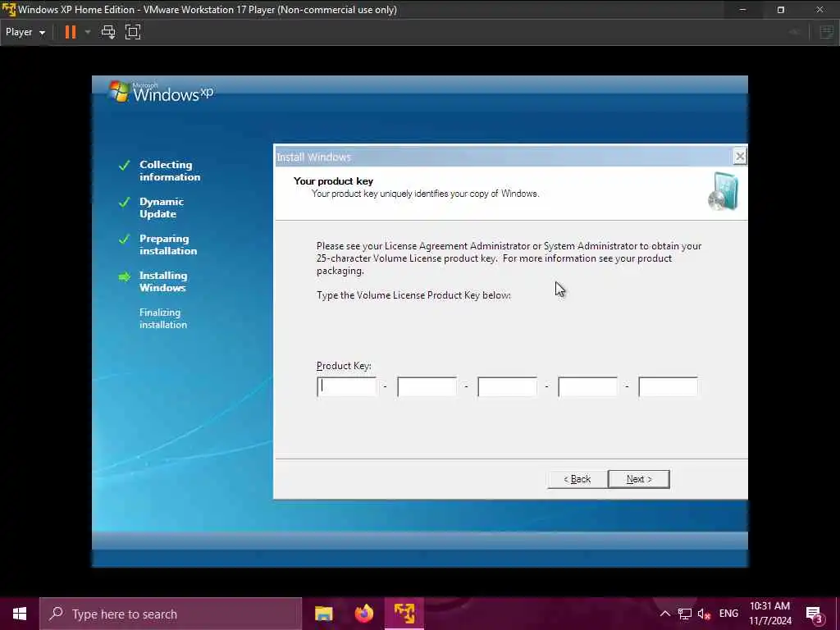Pause the virtual machine with the orange pause icon

(71, 32)
